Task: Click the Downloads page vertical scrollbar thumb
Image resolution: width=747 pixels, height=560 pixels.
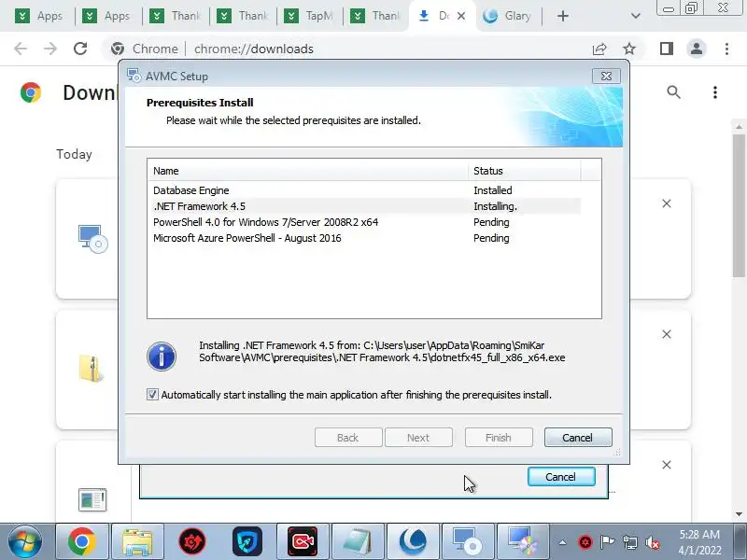Action: [739, 204]
